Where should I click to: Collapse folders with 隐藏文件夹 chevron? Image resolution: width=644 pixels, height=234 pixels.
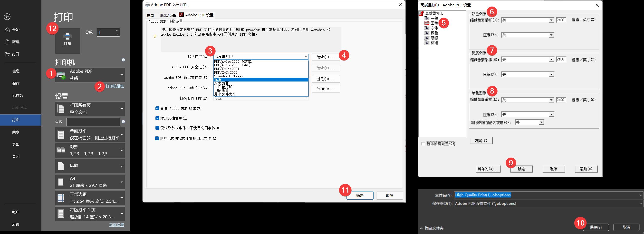point(421,228)
